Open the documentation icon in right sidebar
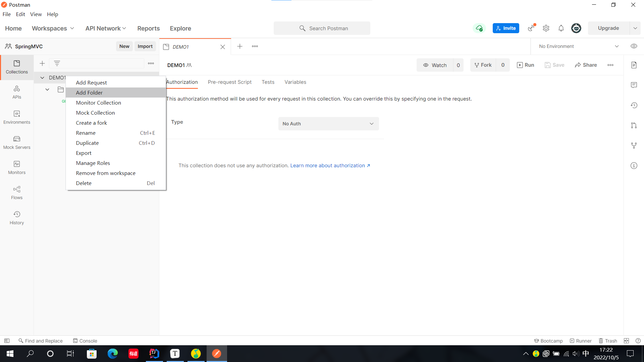This screenshot has width=644, height=362. pyautogui.click(x=634, y=65)
